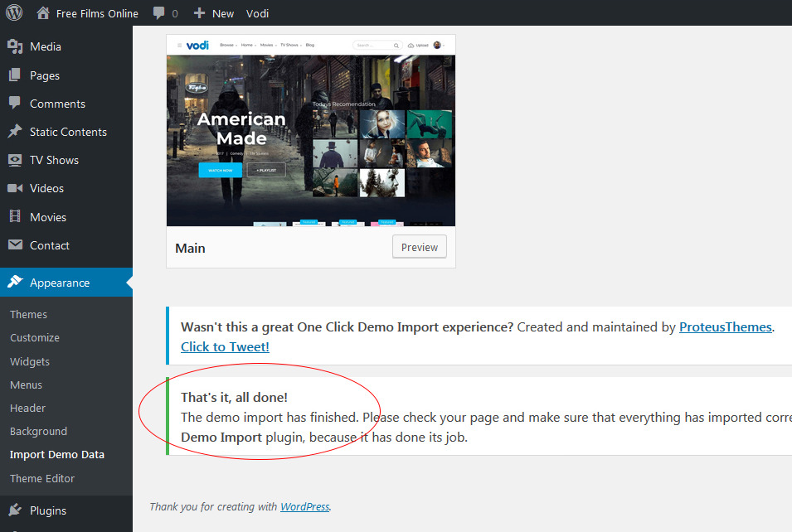Screen dimensions: 792x532
Task: Open the Vodi admin bar menu
Action: click(x=258, y=13)
